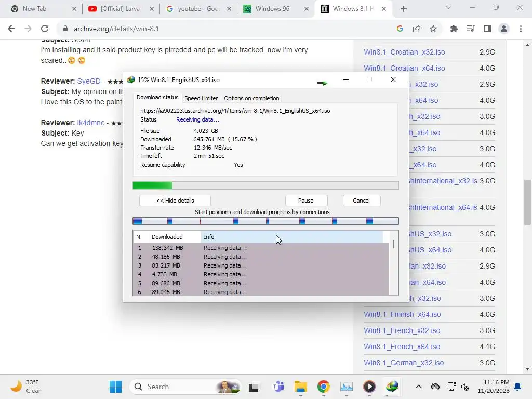Click the forward navigation arrow

28,29
